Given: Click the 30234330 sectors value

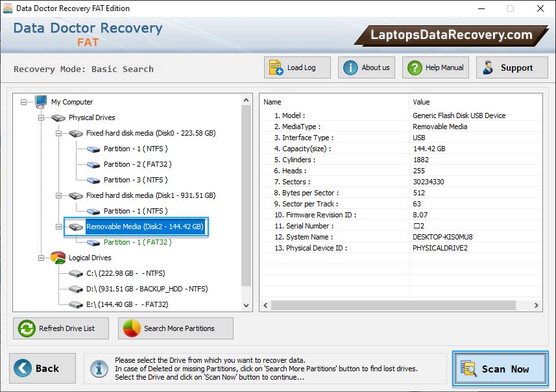Looking at the screenshot, I should 428,182.
